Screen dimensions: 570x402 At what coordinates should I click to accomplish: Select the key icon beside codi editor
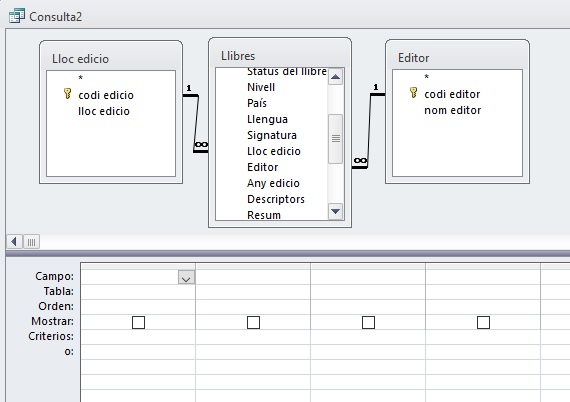[x=413, y=93]
